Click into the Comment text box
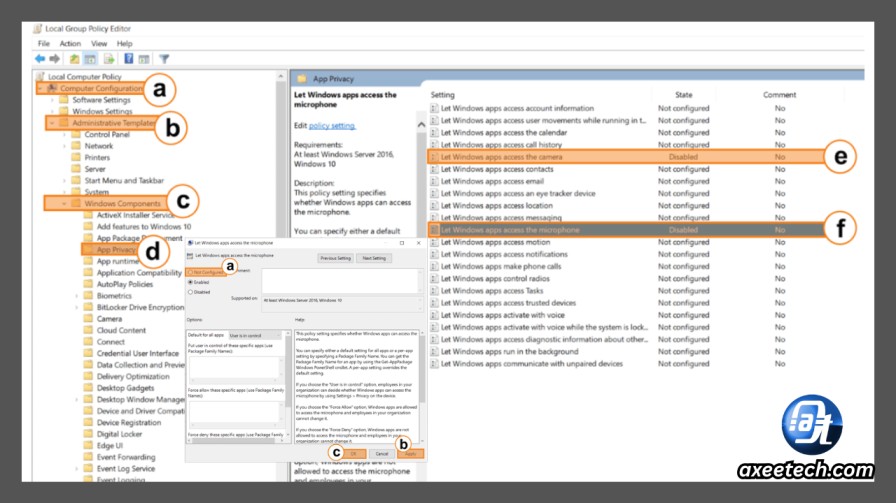Screen dimensions: 896x503 coord(341,281)
